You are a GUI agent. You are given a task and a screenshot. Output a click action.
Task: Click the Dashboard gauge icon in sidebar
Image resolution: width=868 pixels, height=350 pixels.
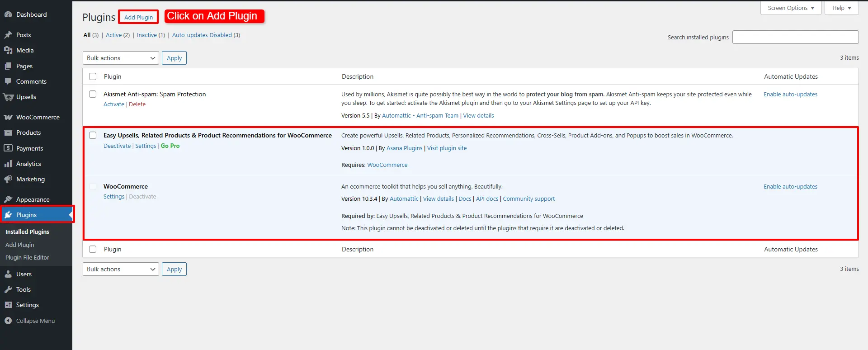click(8, 14)
